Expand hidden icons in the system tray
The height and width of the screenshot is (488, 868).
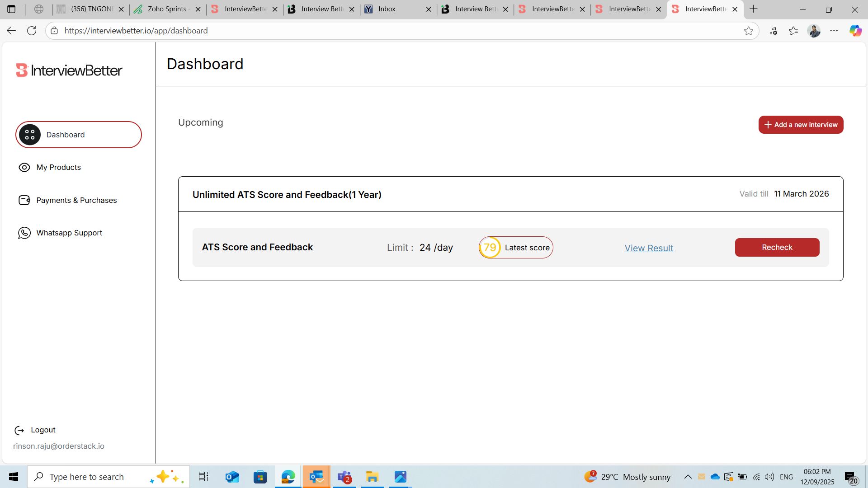pyautogui.click(x=687, y=477)
